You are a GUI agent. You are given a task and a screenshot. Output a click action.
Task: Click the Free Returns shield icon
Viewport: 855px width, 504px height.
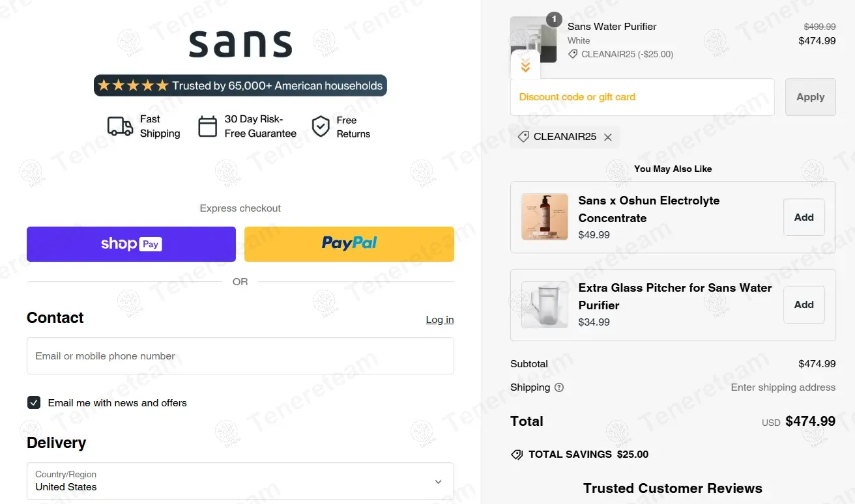(321, 126)
